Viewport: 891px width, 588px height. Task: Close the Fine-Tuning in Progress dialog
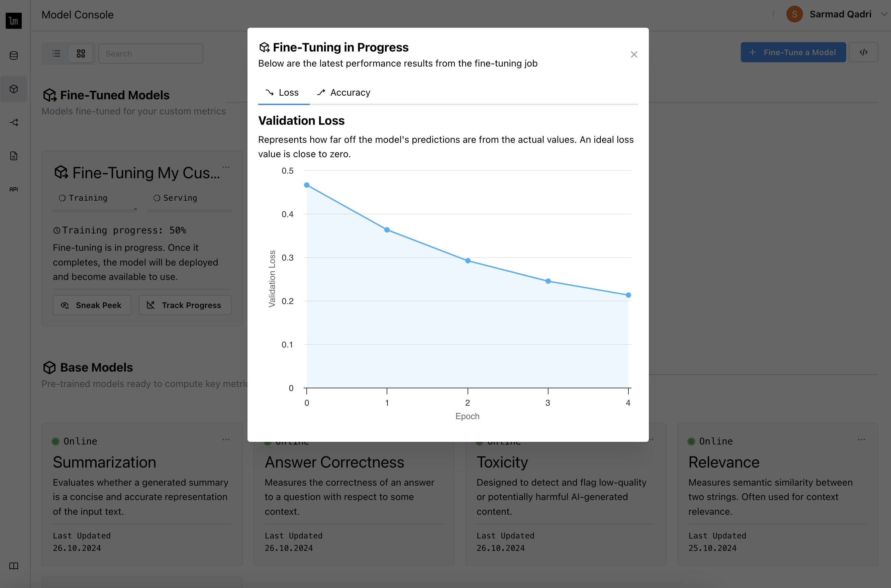pos(634,55)
